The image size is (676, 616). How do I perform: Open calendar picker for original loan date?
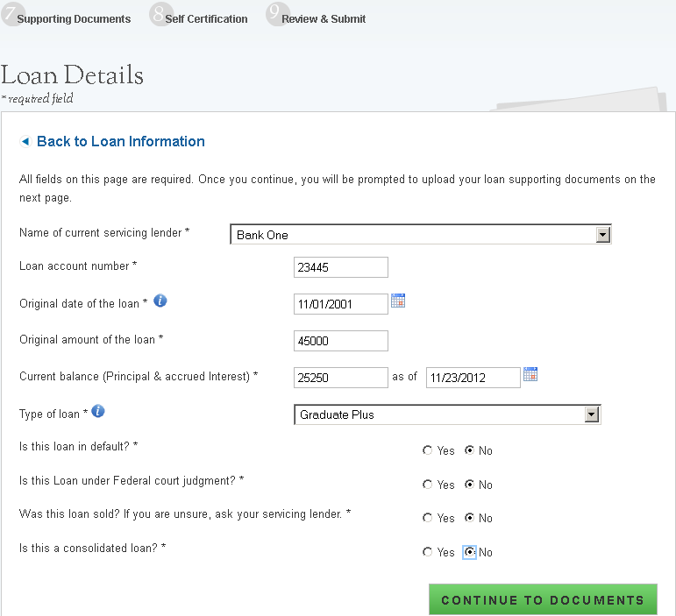click(398, 301)
